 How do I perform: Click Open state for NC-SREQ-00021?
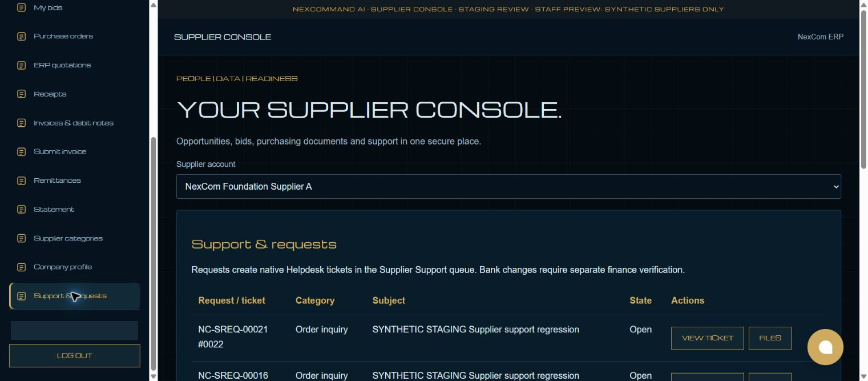640,330
